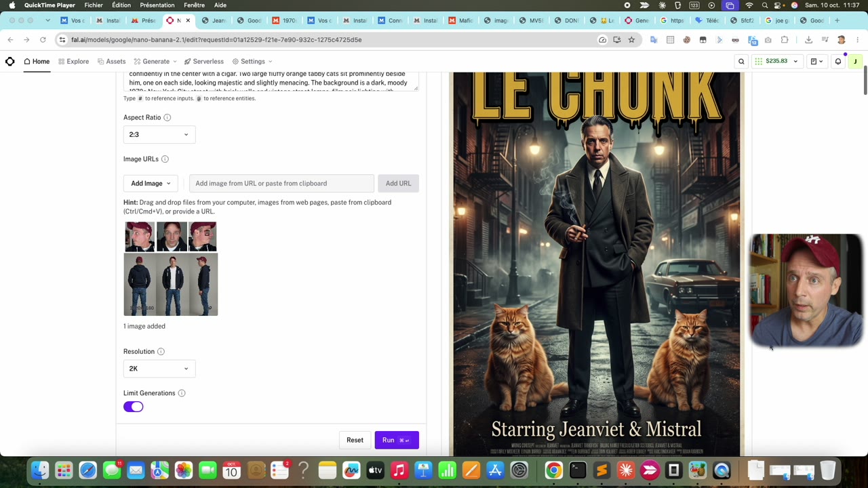Click the Image URLs info icon
Screen dimensions: 868x488
165,159
